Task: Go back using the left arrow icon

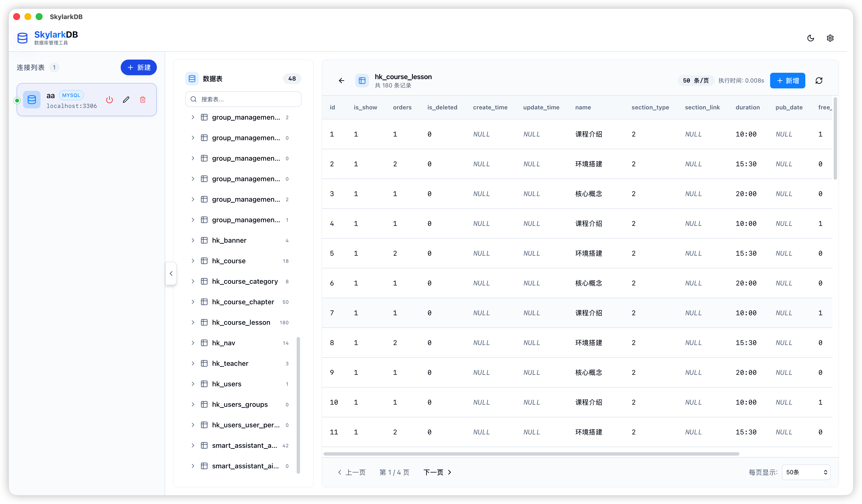Action: click(x=341, y=80)
